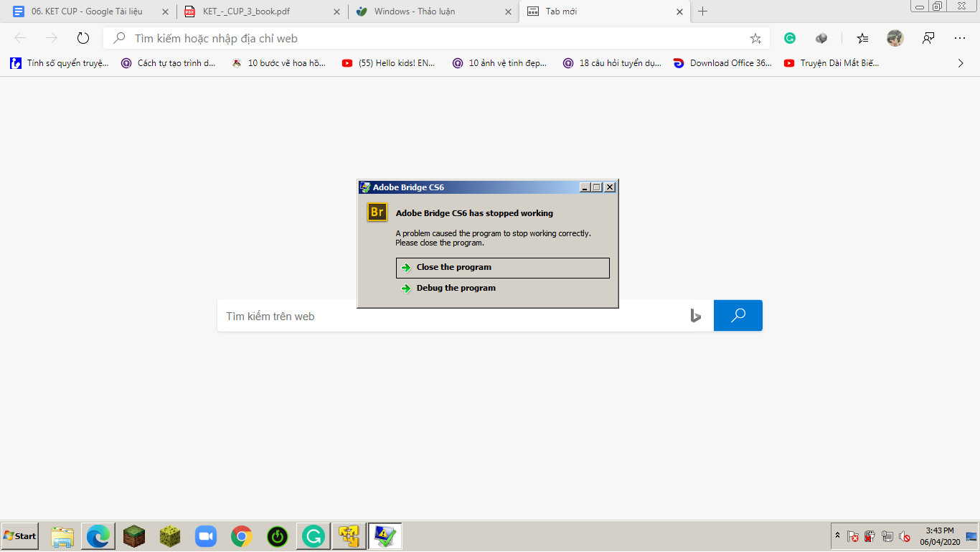The width and height of the screenshot is (980, 552).
Task: Open Google Chrome from taskbar
Action: coord(242,536)
